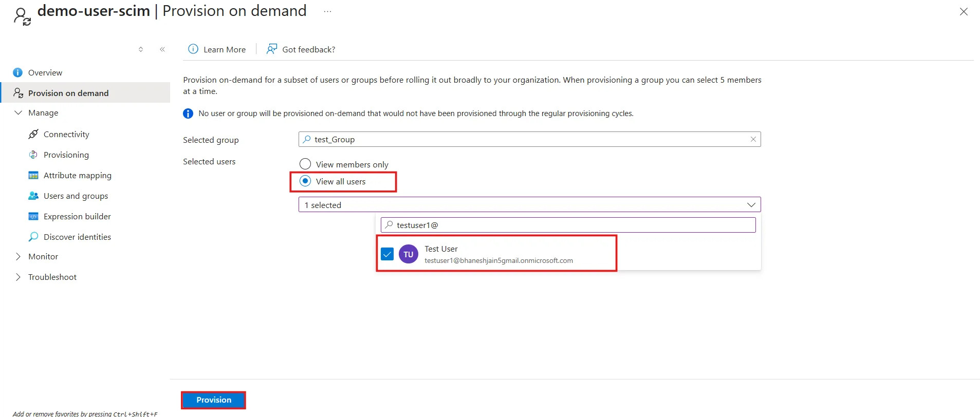Image resolution: width=980 pixels, height=417 pixels.
Task: Expand the Monitor section chevron
Action: click(x=19, y=256)
